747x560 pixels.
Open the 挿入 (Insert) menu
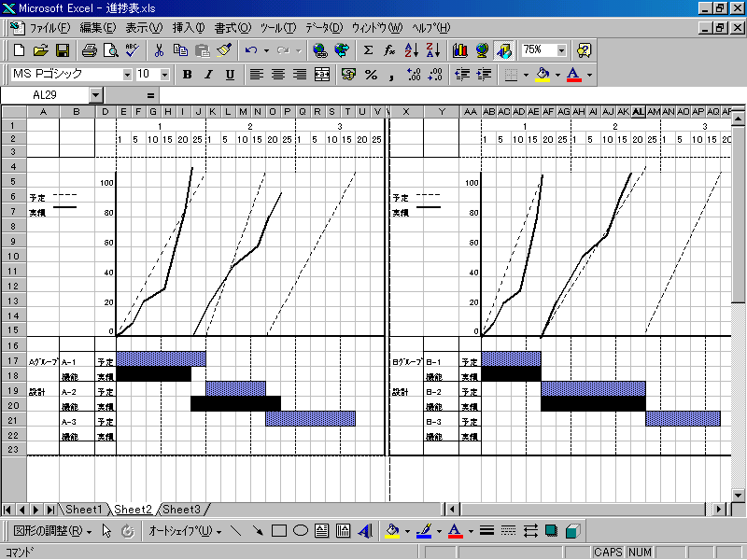tap(190, 28)
